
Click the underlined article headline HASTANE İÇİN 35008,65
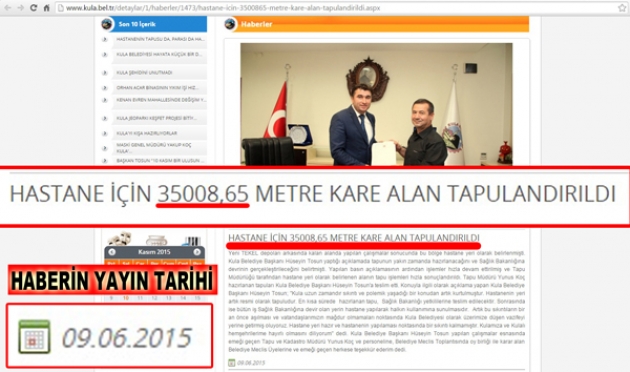354,238
